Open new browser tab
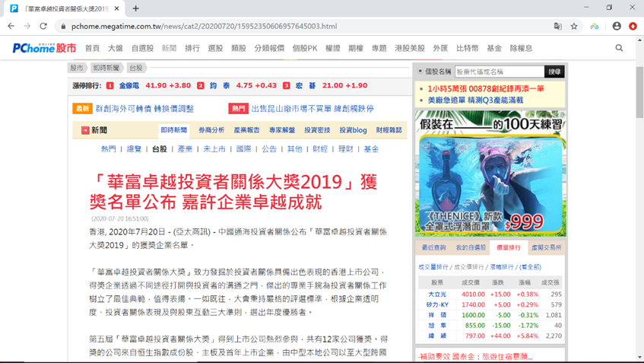The width and height of the screenshot is (644, 363). pos(136,8)
